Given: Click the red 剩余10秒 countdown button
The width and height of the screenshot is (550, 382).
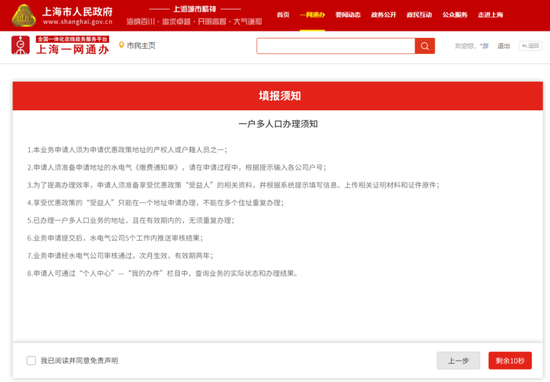Looking at the screenshot, I should 510,361.
